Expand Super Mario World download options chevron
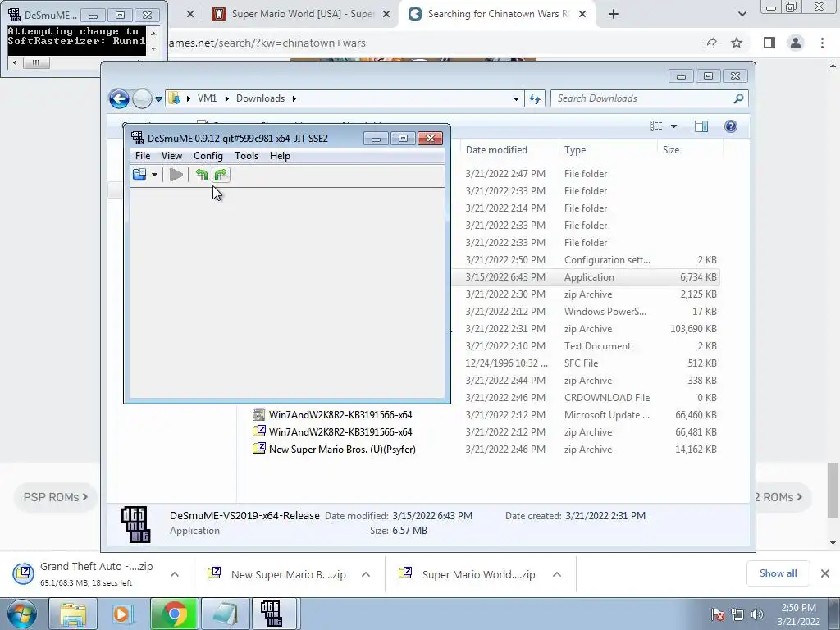Viewport: 840px width, 630px height. 557,574
